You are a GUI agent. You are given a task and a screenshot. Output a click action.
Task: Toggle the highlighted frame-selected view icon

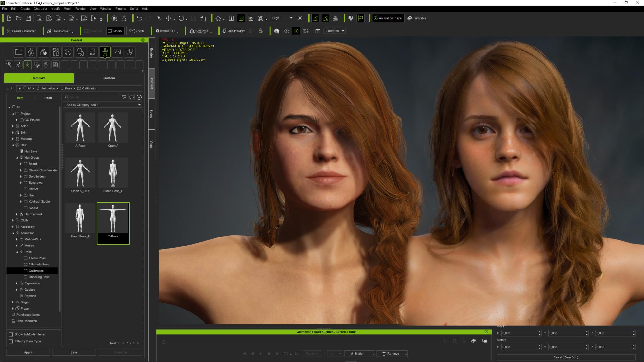(x=241, y=18)
